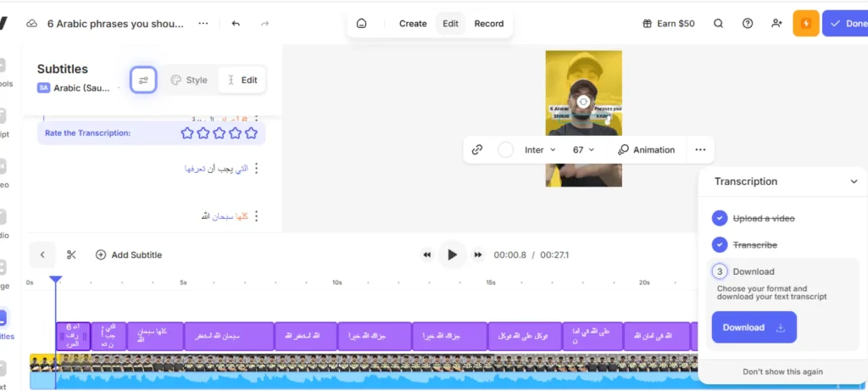This screenshot has height=391, width=868.
Task: Click Add Subtitle
Action: pyautogui.click(x=129, y=254)
